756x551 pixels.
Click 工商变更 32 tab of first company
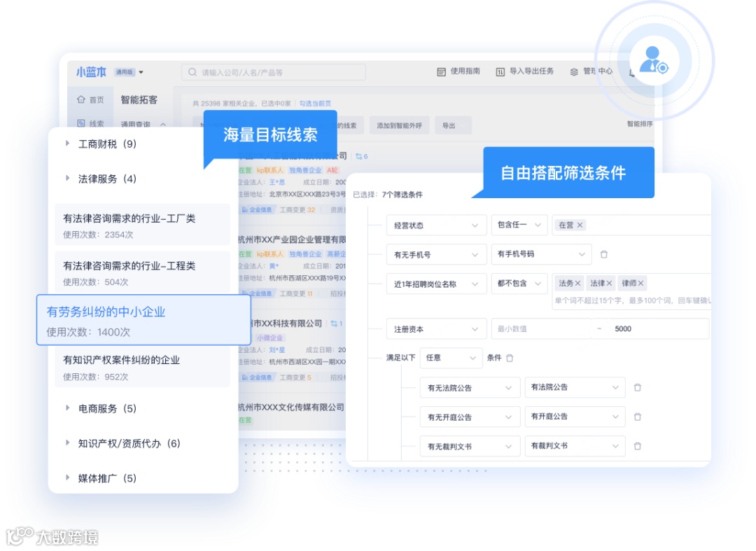(297, 210)
